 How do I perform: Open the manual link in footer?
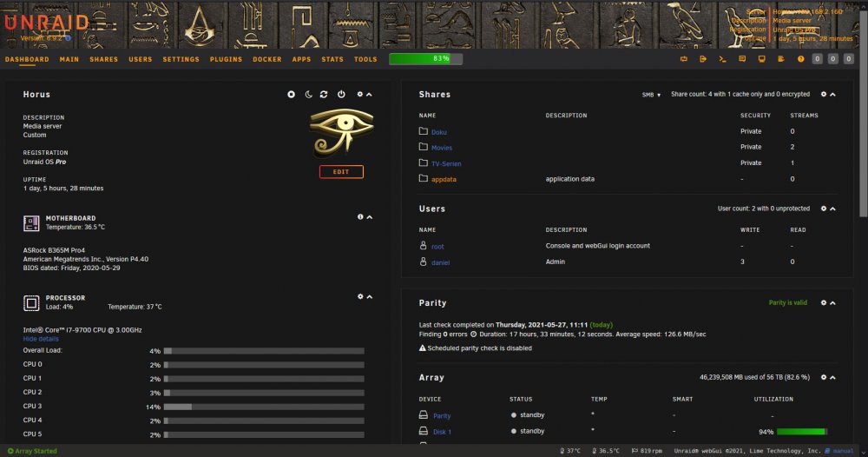[839, 451]
